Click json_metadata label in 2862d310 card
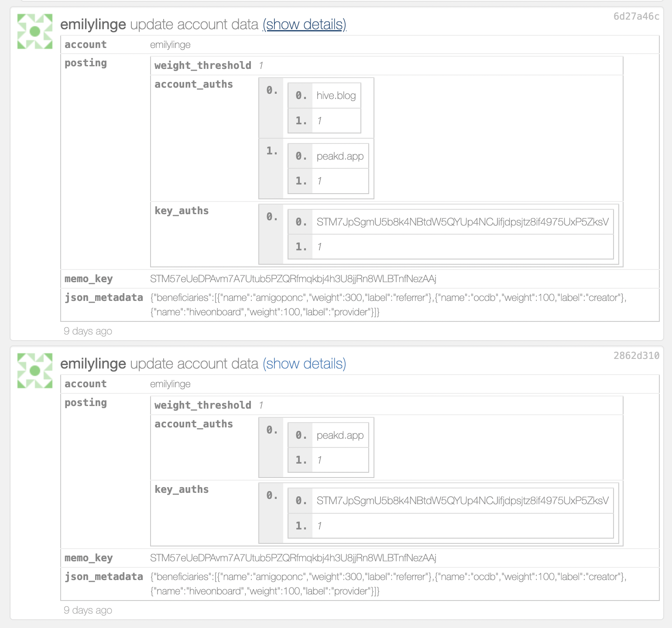The image size is (672, 628). coord(104,577)
